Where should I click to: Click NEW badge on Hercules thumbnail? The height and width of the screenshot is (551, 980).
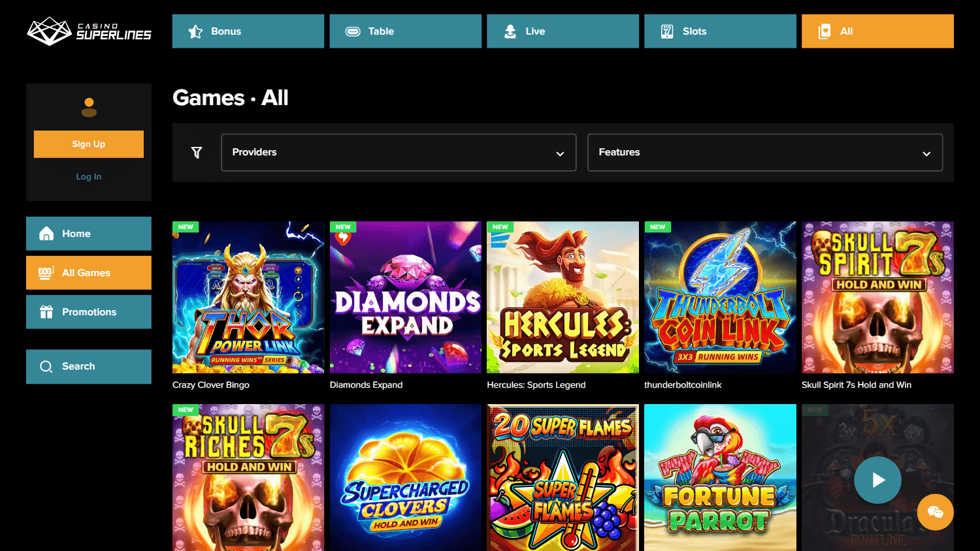tap(500, 227)
